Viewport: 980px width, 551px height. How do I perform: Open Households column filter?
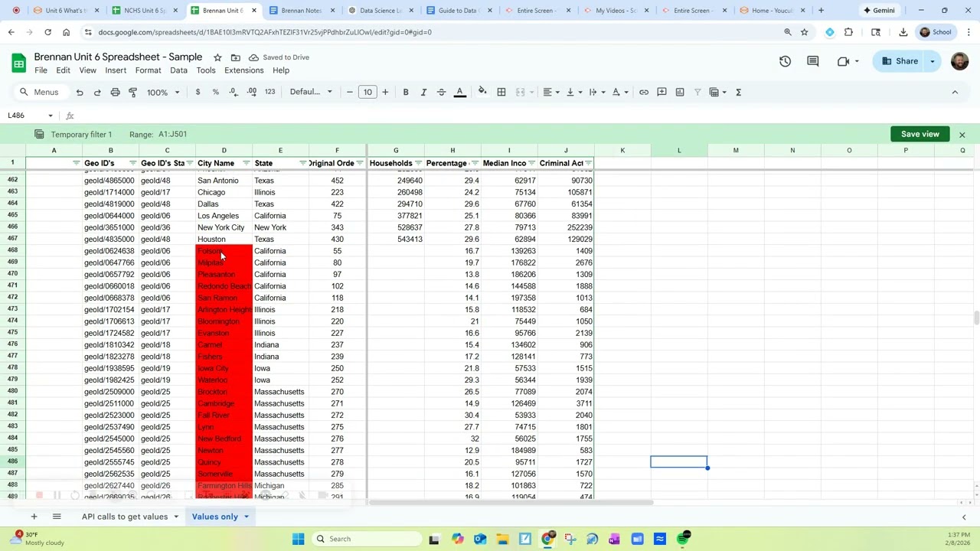click(x=418, y=163)
